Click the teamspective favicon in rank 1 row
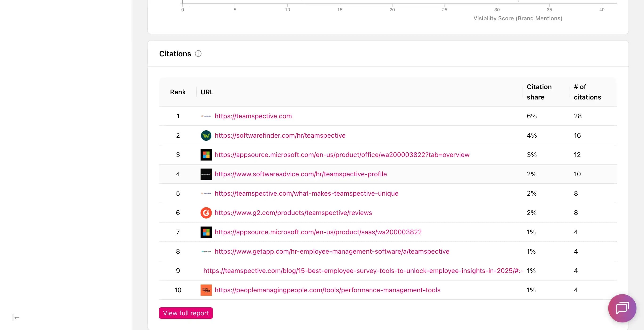The image size is (644, 330). coord(206,116)
